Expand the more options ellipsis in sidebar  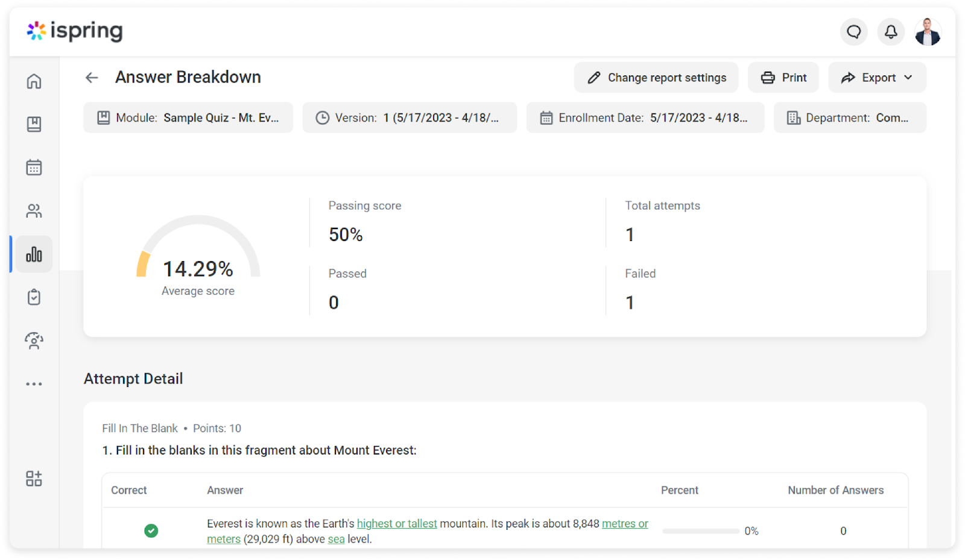[x=34, y=384]
